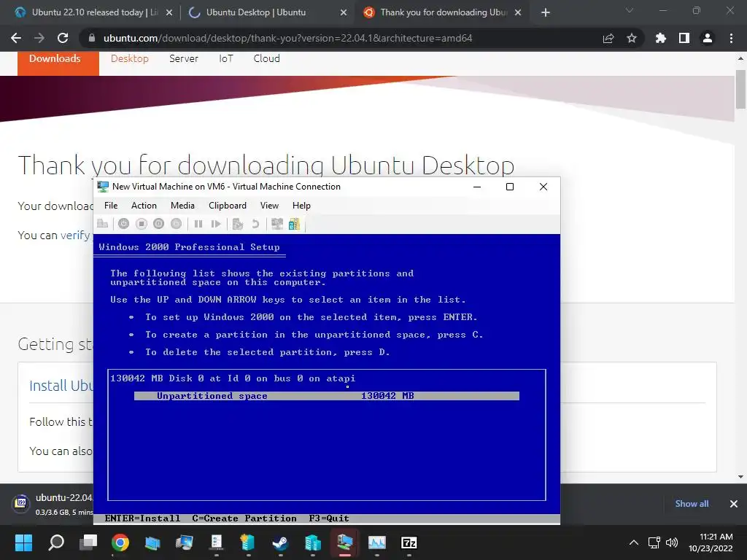Click the Server link in Ubuntu navigation
747x560 pixels.
[183, 58]
